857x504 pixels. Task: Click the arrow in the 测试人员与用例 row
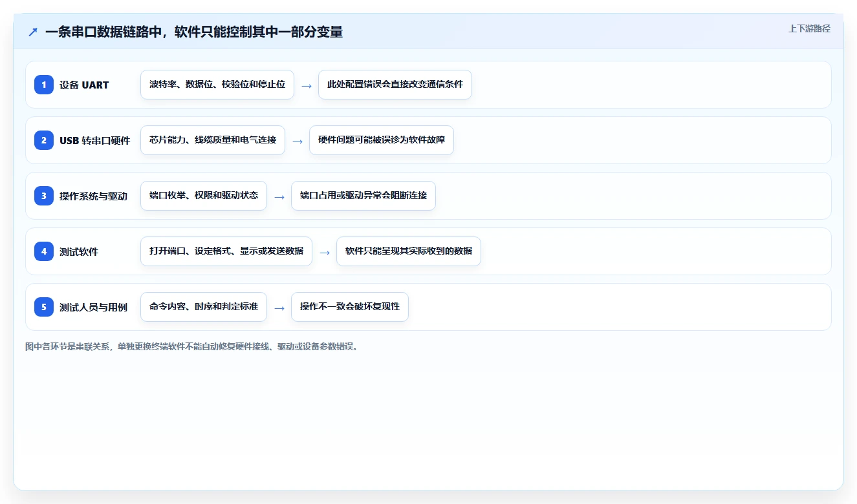tap(279, 308)
